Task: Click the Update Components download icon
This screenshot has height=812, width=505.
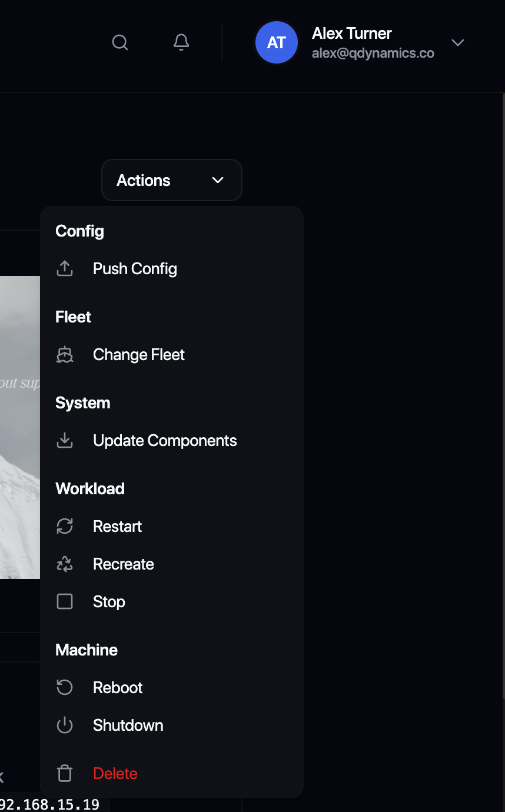Action: (x=65, y=440)
